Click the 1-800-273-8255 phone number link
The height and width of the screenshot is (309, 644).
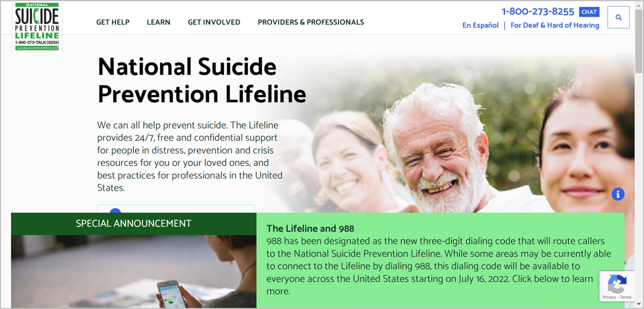click(538, 11)
